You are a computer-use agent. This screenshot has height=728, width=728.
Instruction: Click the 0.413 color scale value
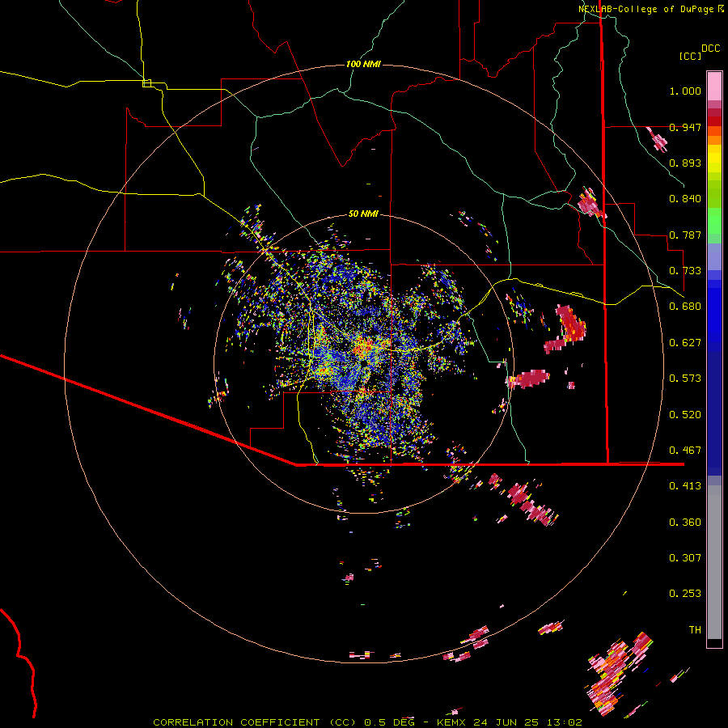(685, 486)
